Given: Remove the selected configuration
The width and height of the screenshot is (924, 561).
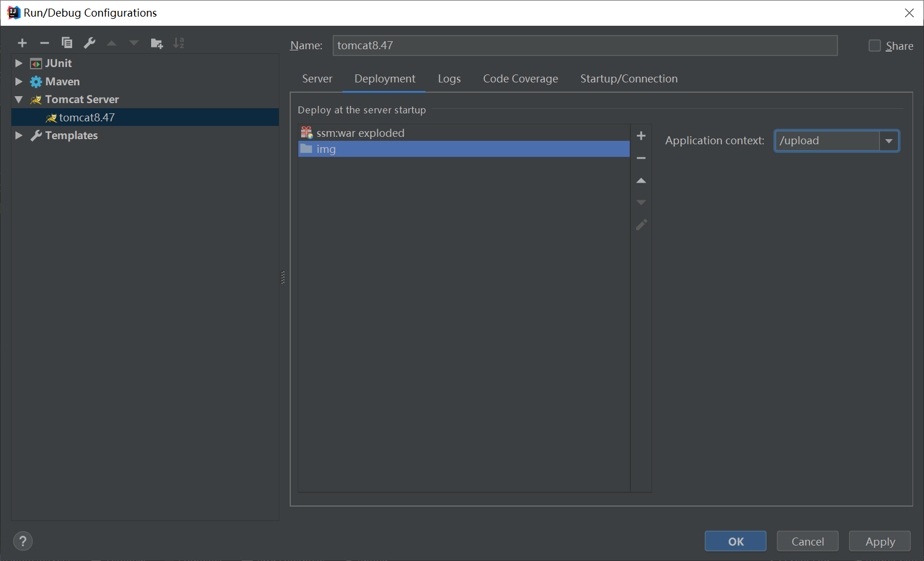Looking at the screenshot, I should tap(44, 42).
